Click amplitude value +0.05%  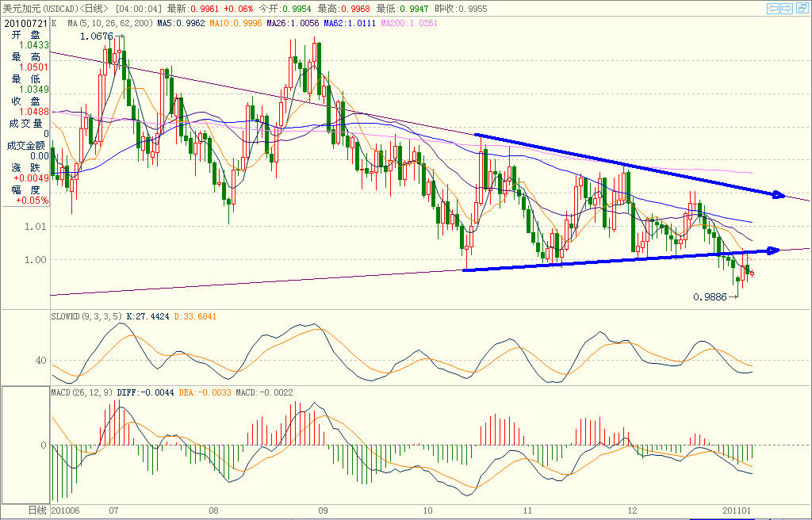click(33, 201)
